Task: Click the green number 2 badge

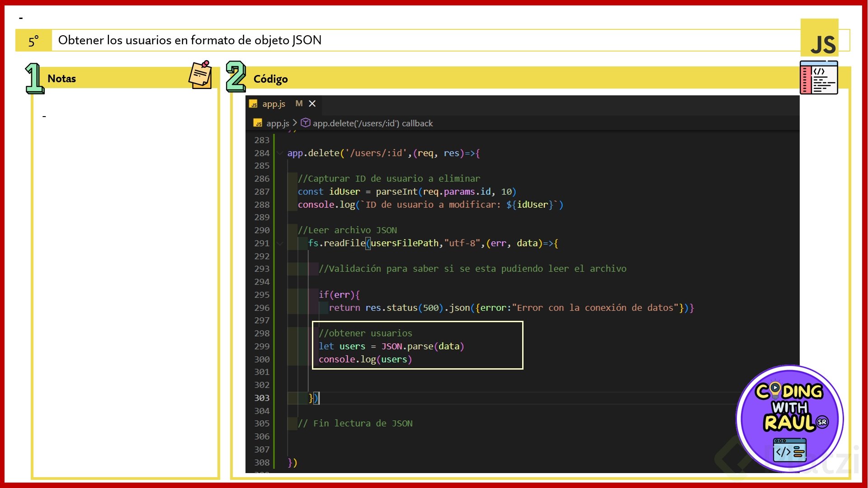Action: (236, 76)
